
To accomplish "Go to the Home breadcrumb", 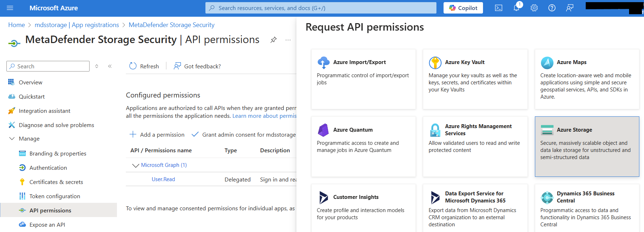I will click(x=16, y=25).
